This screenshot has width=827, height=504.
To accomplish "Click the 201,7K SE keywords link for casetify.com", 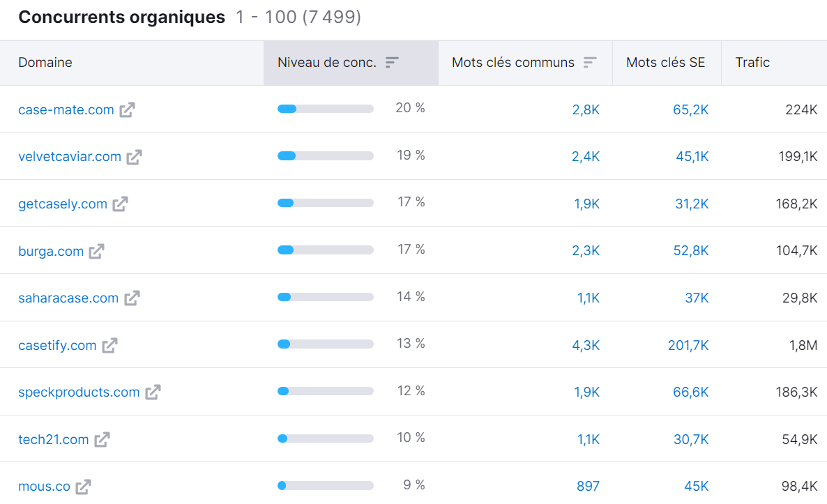I will tap(688, 344).
